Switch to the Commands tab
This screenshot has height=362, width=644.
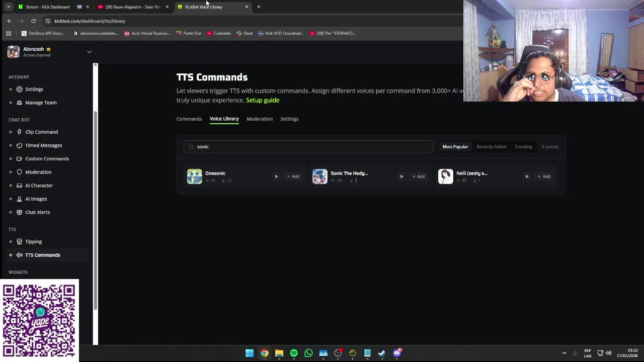tap(189, 119)
